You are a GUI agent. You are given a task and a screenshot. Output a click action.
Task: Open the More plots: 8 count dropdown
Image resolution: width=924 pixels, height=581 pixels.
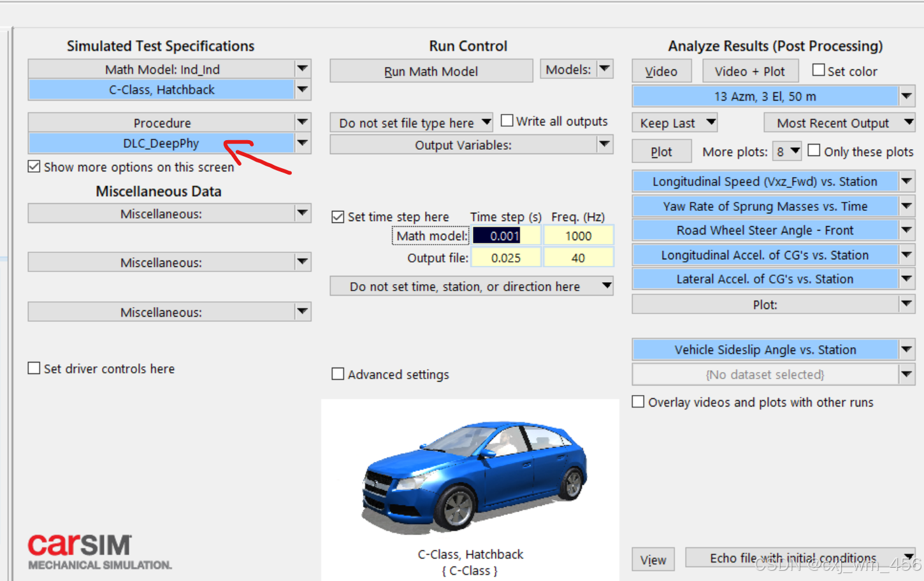tap(786, 152)
